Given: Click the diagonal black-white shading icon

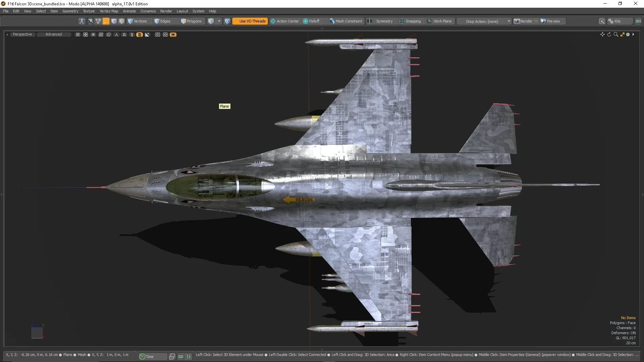Looking at the screenshot, I should (x=147, y=35).
